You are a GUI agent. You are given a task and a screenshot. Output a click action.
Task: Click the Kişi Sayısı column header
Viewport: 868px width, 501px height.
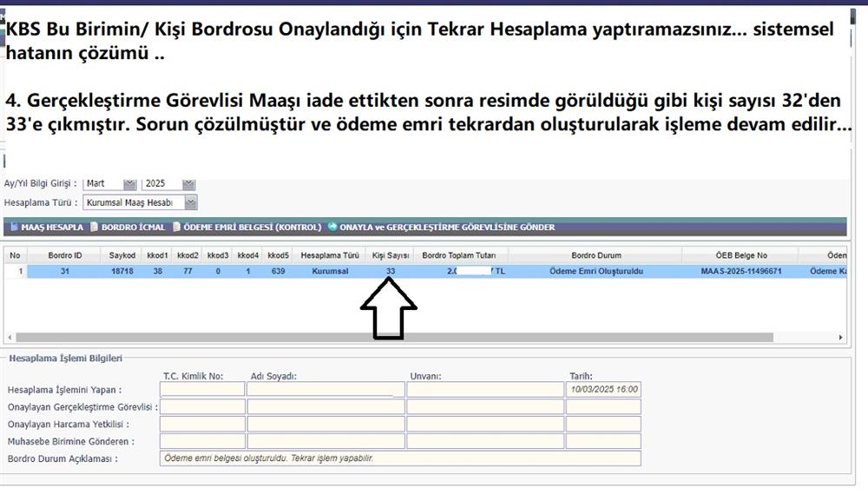tap(391, 255)
